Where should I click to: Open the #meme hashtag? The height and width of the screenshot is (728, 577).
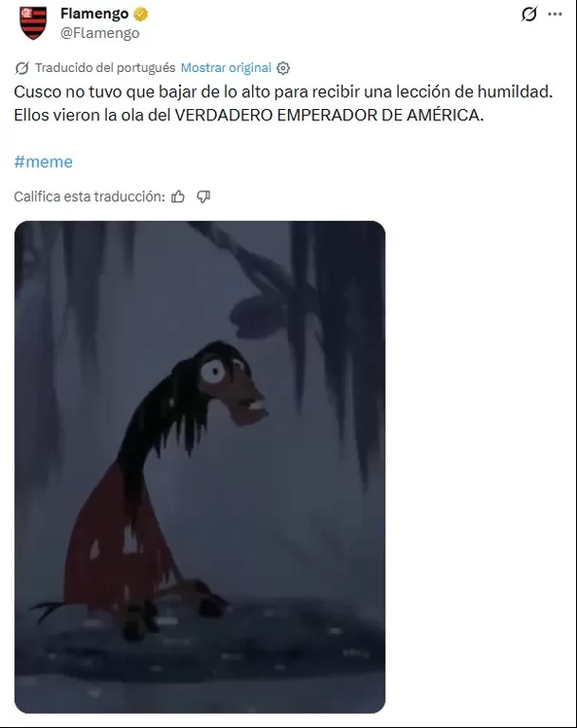[x=44, y=161]
